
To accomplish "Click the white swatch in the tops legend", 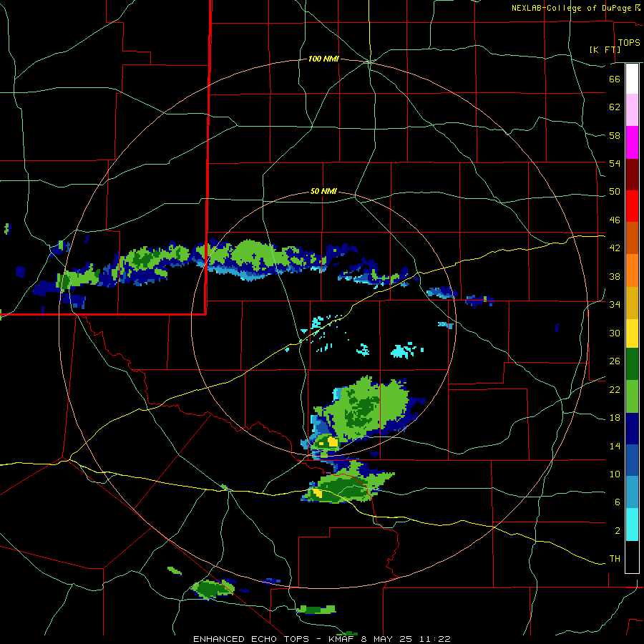I will click(632, 79).
